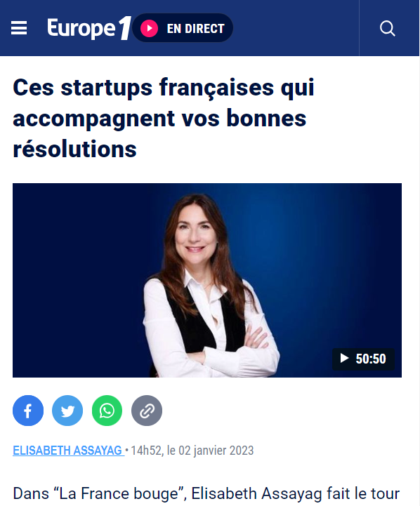Copy the article link with chain icon
420x506 pixels.
[x=147, y=411]
